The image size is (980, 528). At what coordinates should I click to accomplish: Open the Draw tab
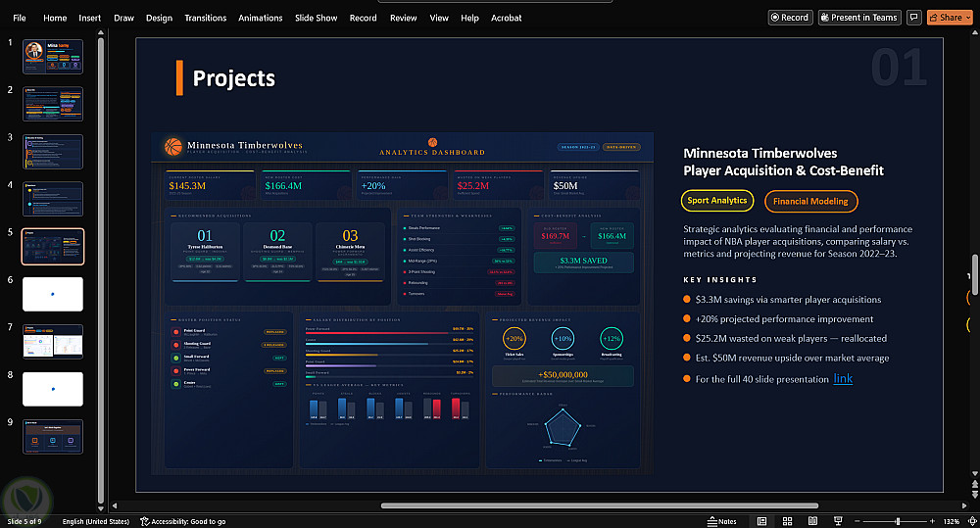click(x=123, y=18)
